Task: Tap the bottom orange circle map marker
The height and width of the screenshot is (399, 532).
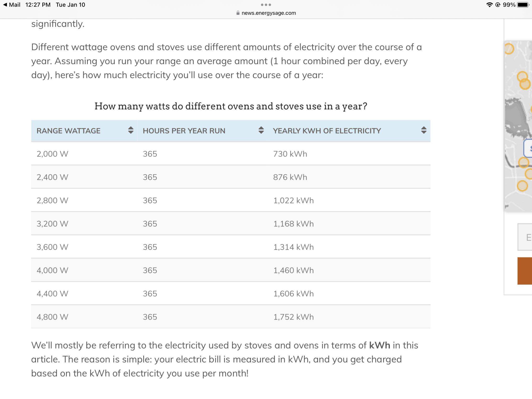Action: pyautogui.click(x=522, y=186)
